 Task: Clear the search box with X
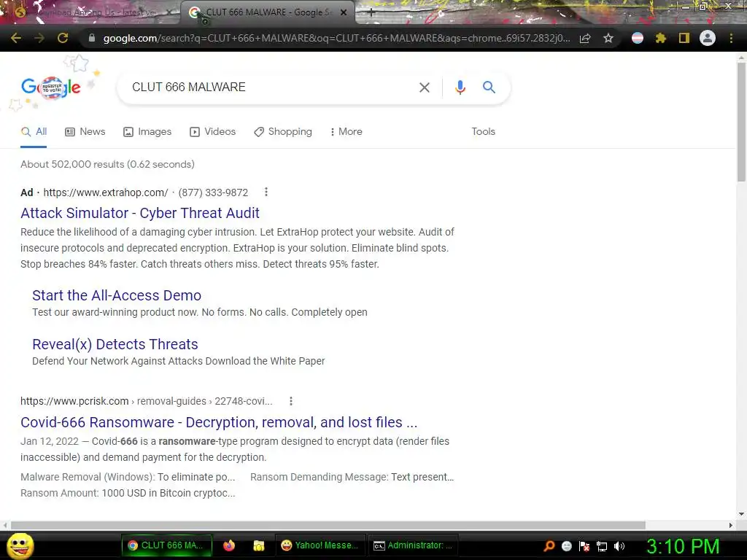tap(424, 87)
